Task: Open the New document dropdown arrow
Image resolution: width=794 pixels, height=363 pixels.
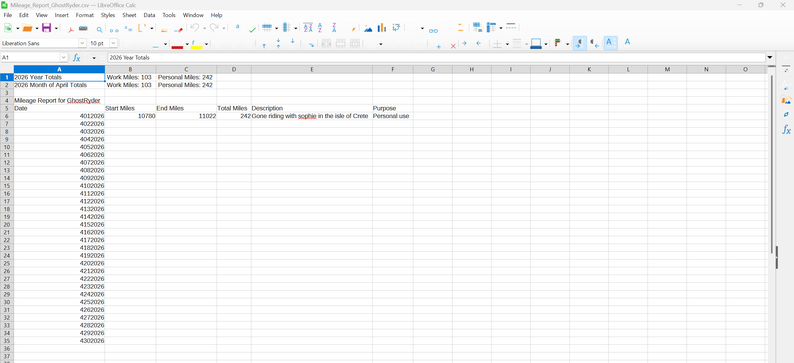Action: (x=17, y=28)
